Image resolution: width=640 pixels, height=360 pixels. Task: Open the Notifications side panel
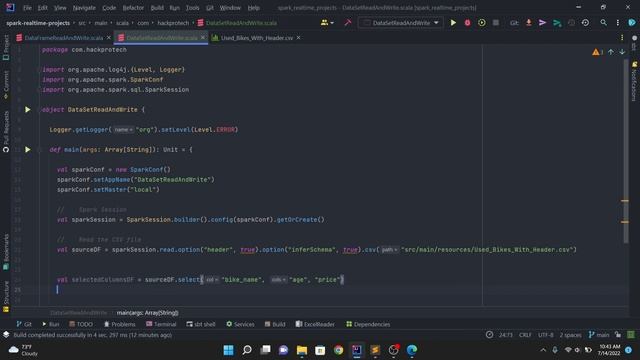pos(634,81)
